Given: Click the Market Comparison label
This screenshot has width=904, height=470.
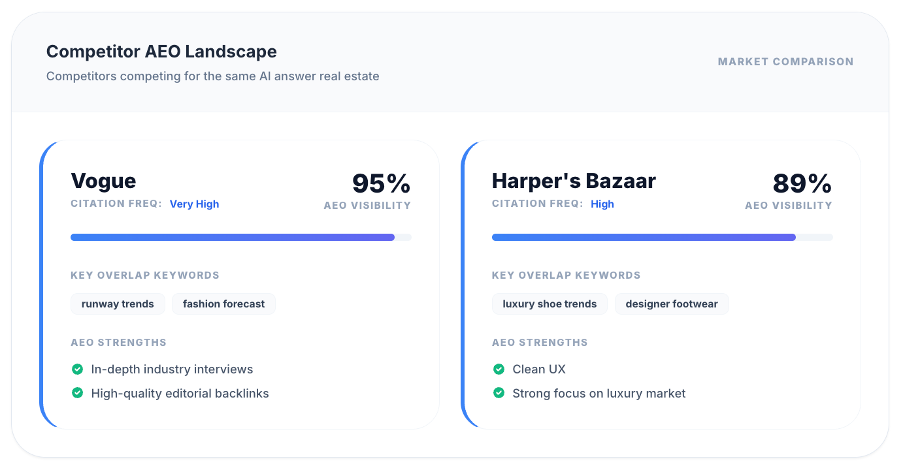Looking at the screenshot, I should 785,62.
